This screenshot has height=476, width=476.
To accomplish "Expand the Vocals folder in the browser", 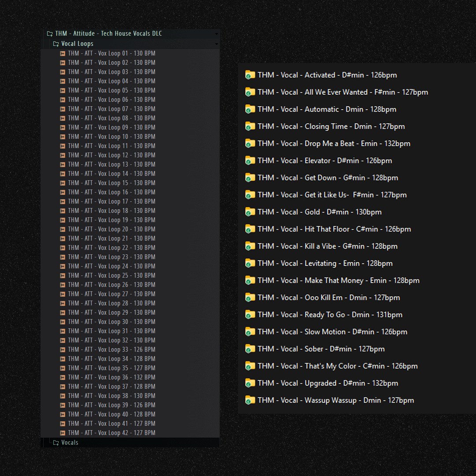I will pyautogui.click(x=56, y=443).
